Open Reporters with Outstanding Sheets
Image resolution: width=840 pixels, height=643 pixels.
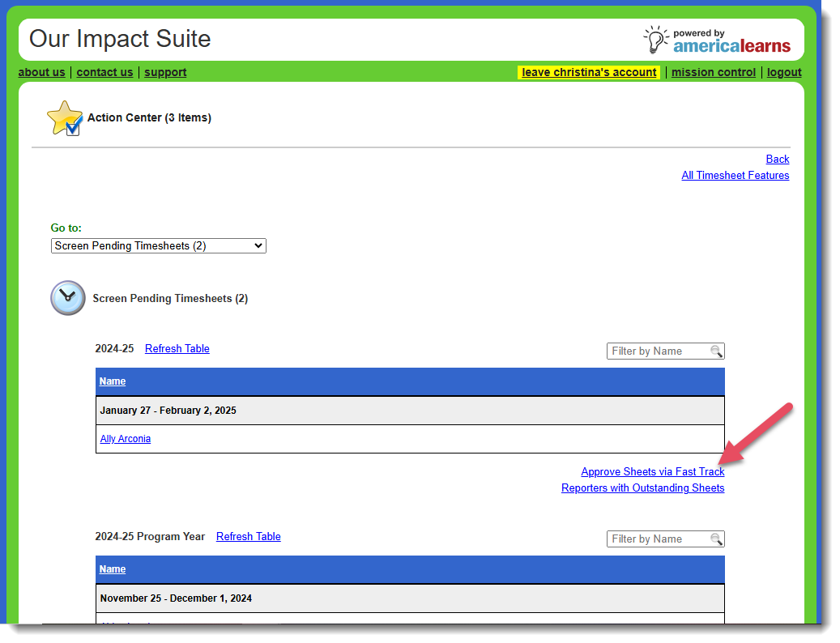(x=643, y=488)
